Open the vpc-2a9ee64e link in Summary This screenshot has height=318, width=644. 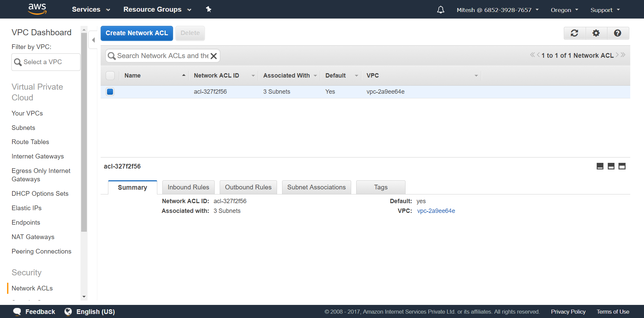coord(436,211)
